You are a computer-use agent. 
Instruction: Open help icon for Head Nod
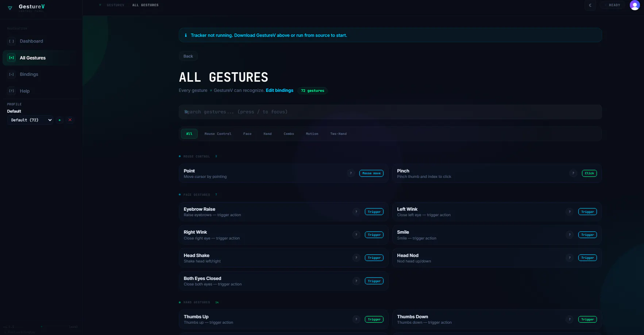point(570,258)
